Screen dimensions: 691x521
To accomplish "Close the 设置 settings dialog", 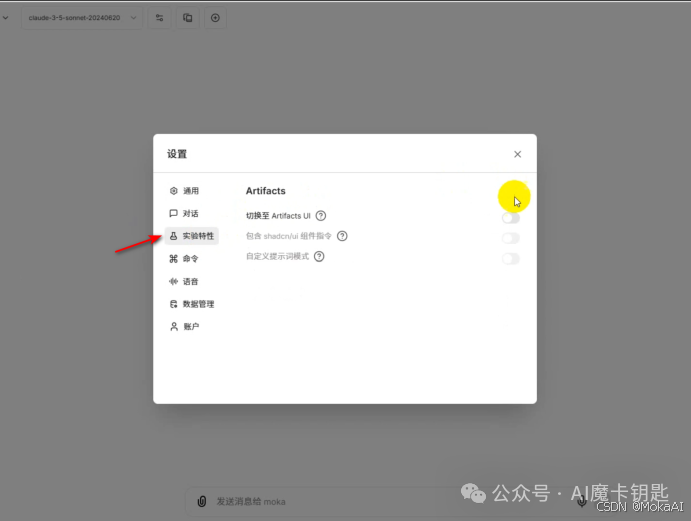I will 517,154.
